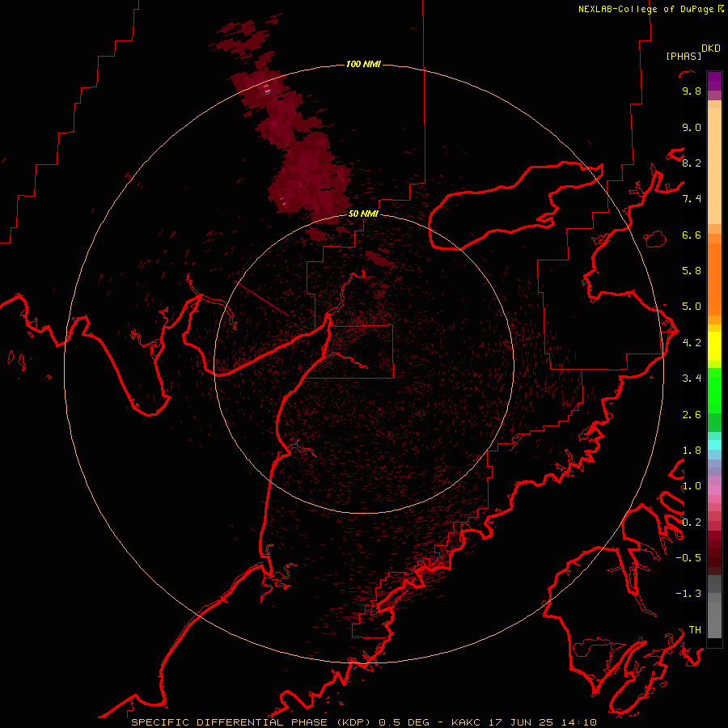Viewport: 728px width, 728px height.
Task: Click the purple band atop the color bar
Action: (x=714, y=81)
